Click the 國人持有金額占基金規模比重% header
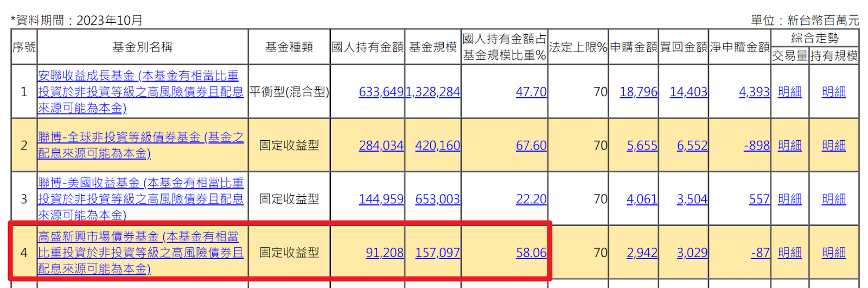 click(505, 47)
